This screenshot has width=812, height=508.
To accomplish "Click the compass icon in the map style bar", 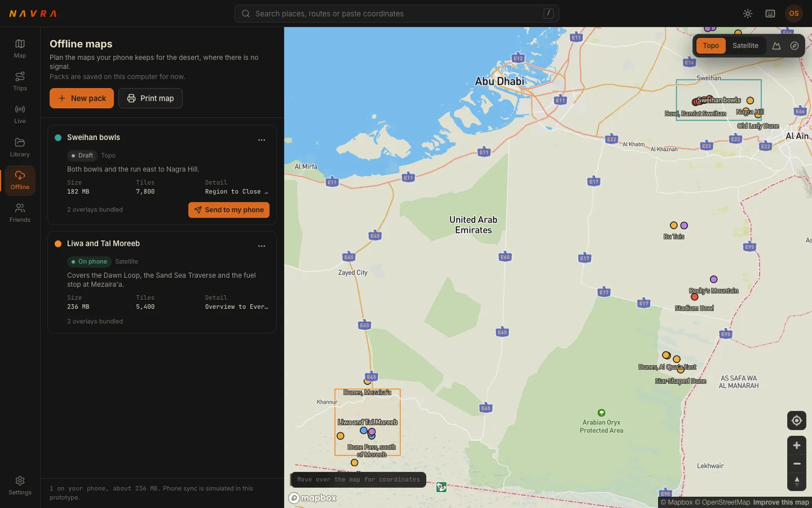I will pyautogui.click(x=795, y=46).
